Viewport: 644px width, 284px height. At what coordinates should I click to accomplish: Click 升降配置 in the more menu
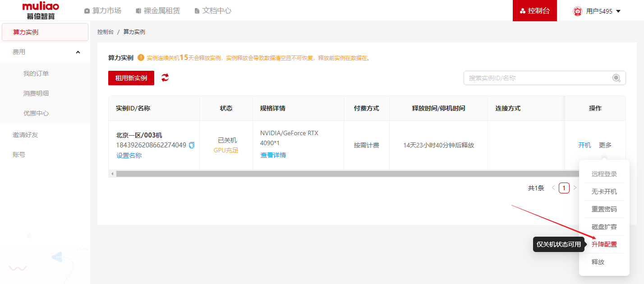tap(604, 244)
